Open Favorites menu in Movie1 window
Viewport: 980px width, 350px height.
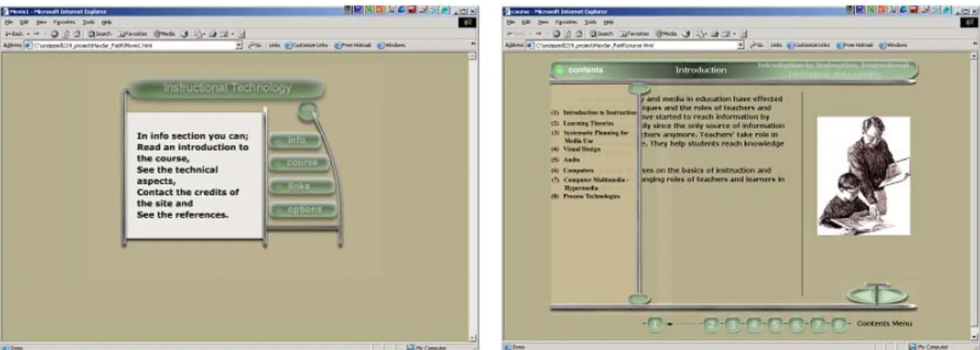[x=64, y=23]
